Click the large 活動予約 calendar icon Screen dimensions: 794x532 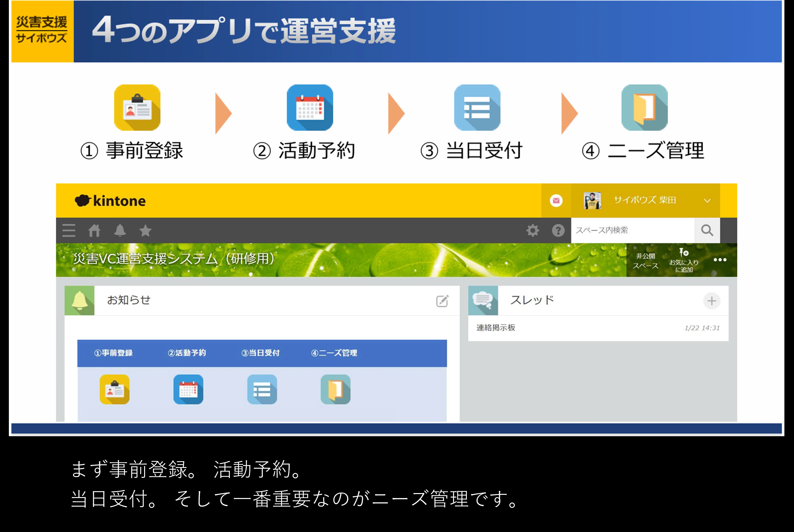pos(310,108)
